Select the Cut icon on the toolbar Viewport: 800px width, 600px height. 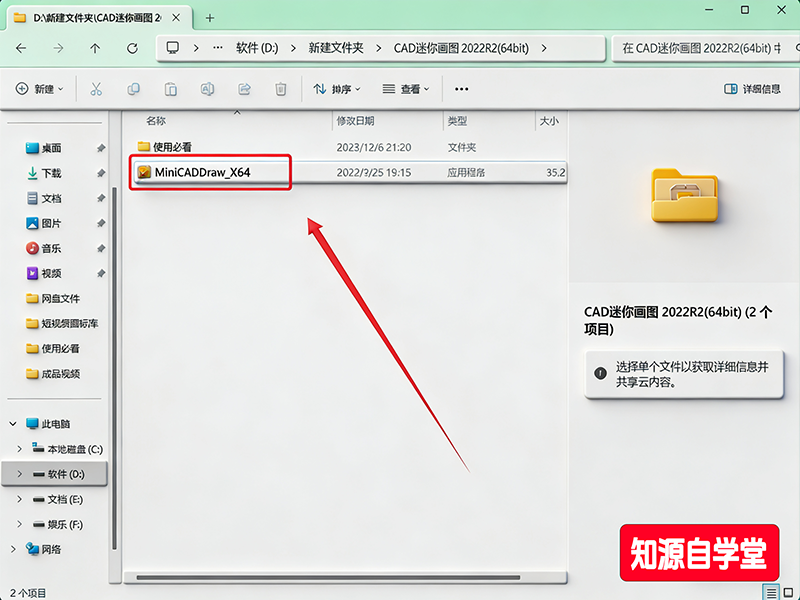pyautogui.click(x=95, y=89)
